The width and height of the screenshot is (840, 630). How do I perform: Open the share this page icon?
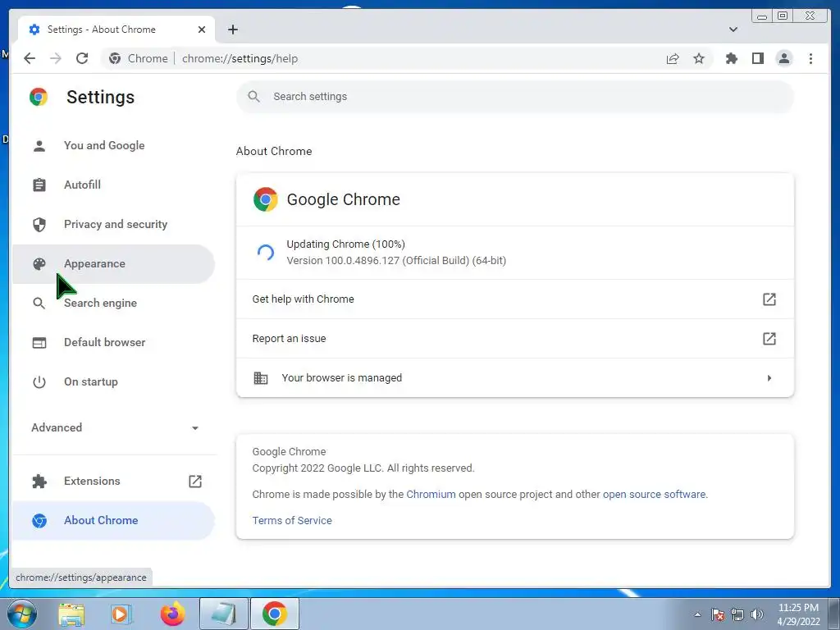pyautogui.click(x=673, y=58)
